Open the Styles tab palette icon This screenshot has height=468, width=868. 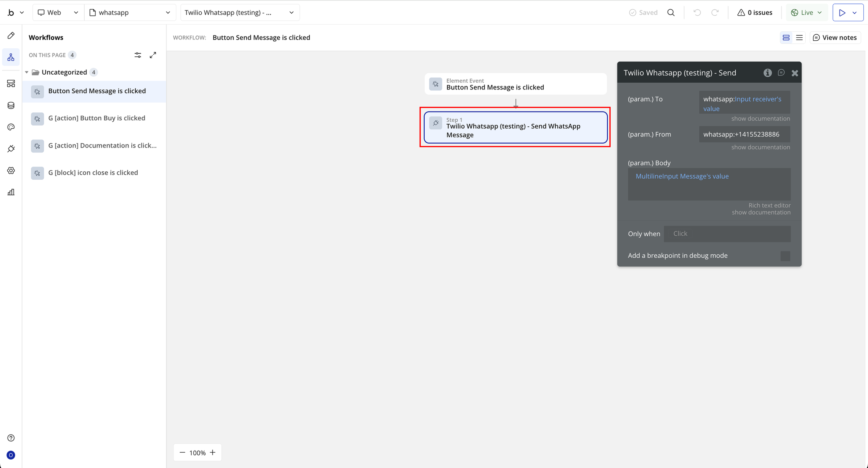pos(11,127)
